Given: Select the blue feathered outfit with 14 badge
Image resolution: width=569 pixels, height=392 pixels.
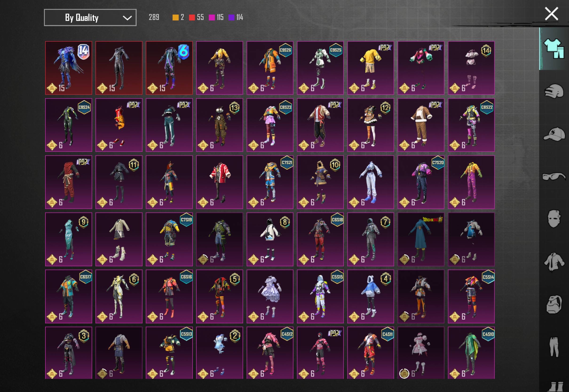Looking at the screenshot, I should click(69, 68).
